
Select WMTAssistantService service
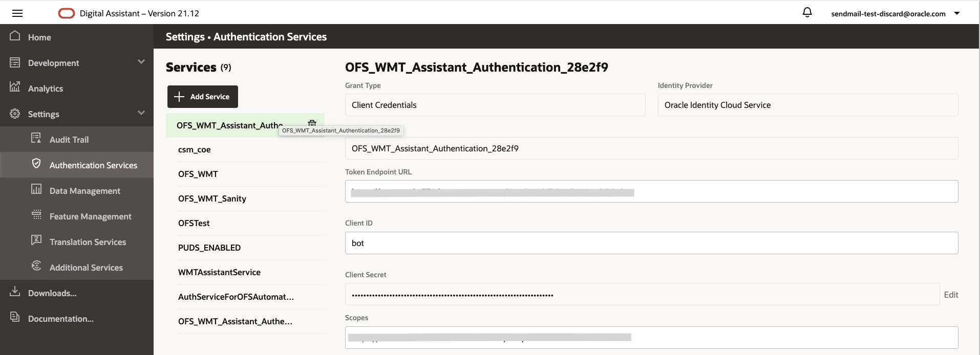(x=251, y=272)
